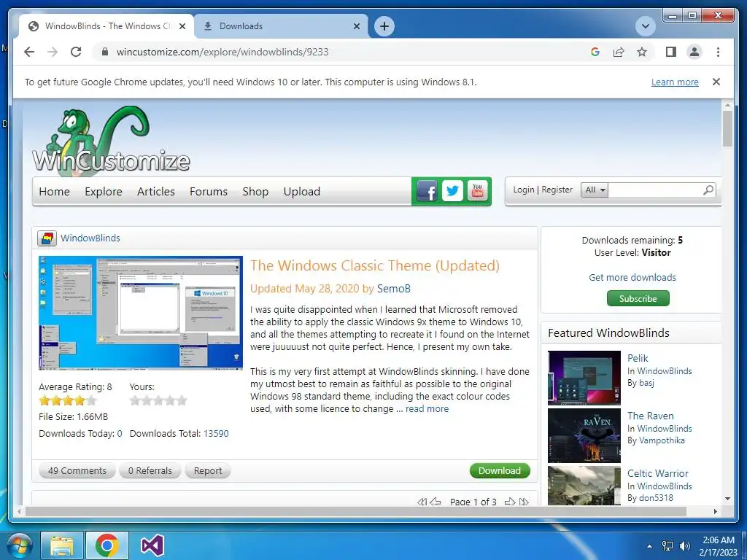This screenshot has width=747, height=560.
Task: Close the WindowBlinds tab
Action: (x=182, y=26)
